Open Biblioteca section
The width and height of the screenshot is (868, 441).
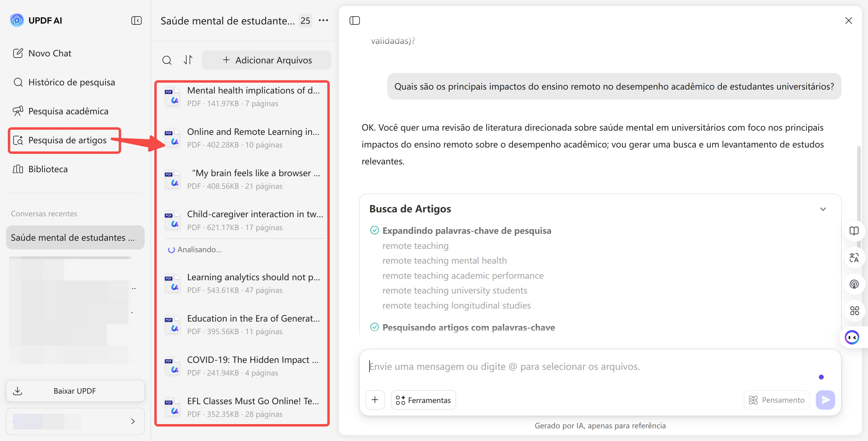(40, 169)
